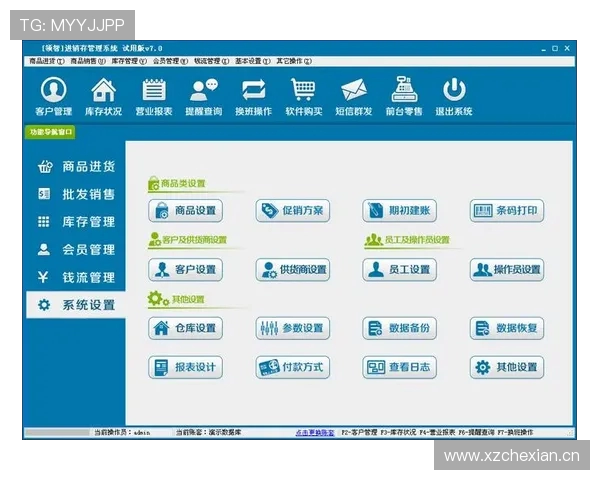The image size is (600, 480).
Task: Select 批发销售 in sidebar
Action: click(76, 194)
